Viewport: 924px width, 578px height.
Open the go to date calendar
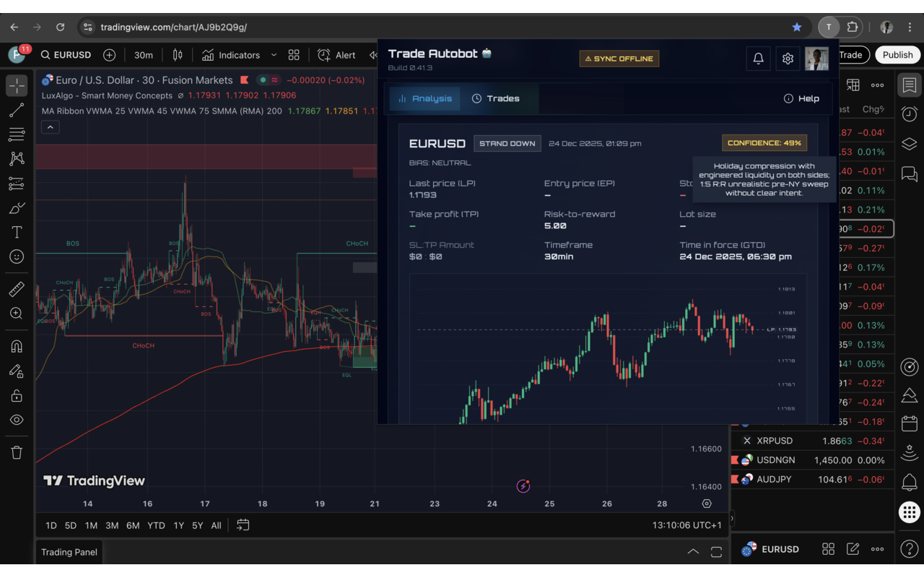[243, 525]
